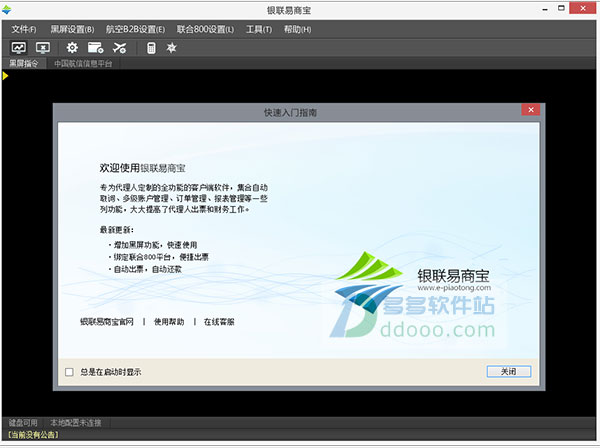Open the 黑屏设置(B) menu

[x=72, y=29]
